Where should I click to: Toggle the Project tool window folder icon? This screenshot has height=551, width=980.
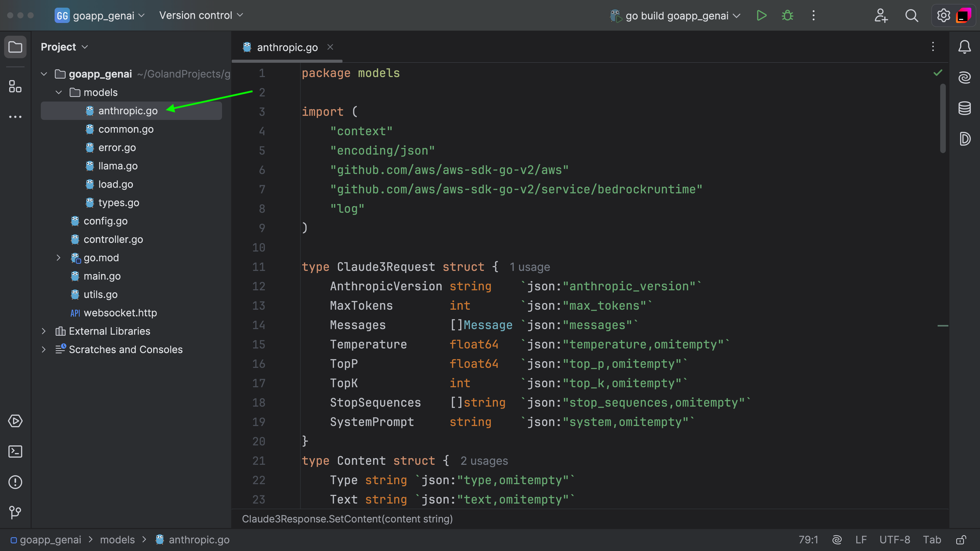coord(15,47)
